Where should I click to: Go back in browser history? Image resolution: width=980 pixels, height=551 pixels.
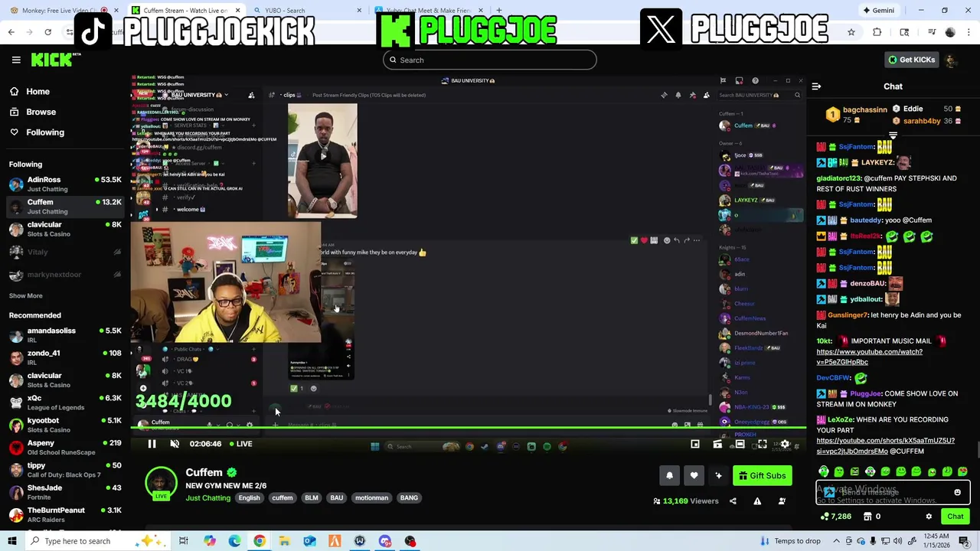coord(11,32)
